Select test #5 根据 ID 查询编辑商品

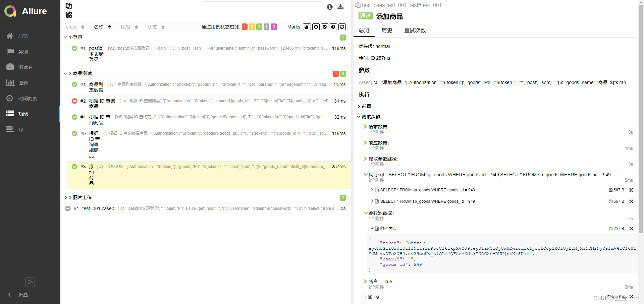(x=209, y=144)
